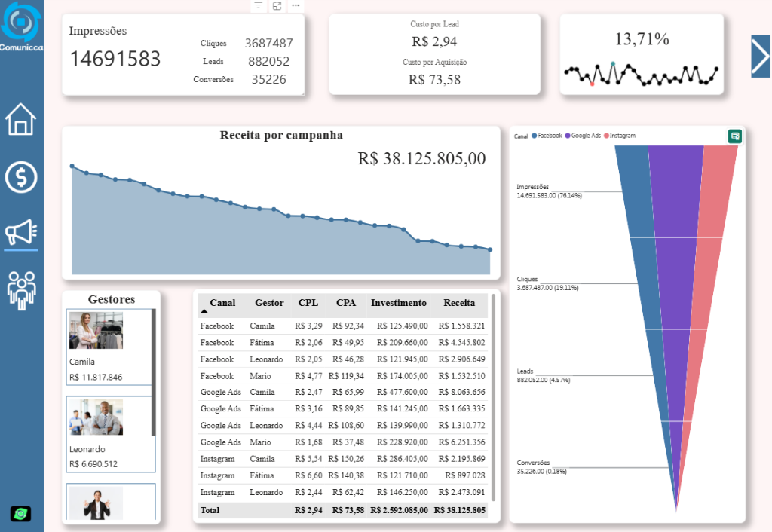Sort table by Receita column header
The image size is (772, 532).
(x=459, y=303)
